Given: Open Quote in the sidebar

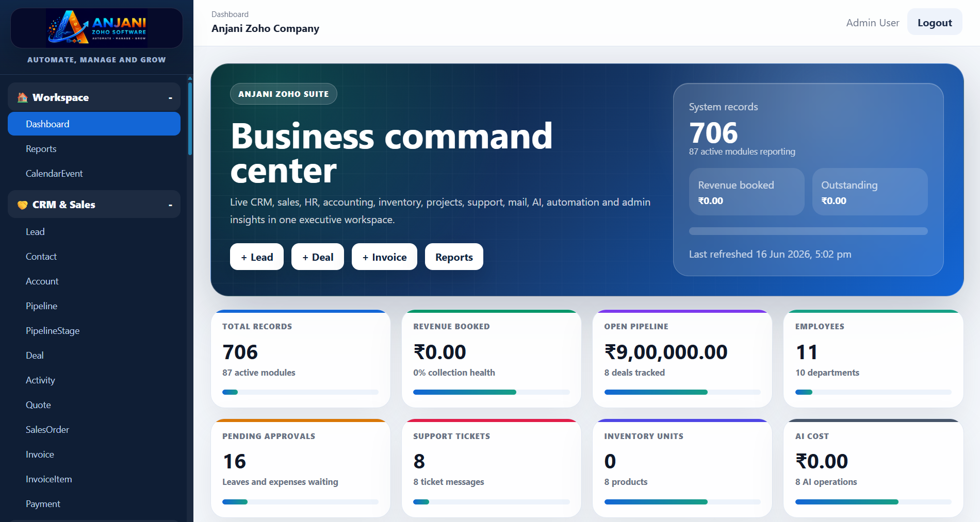Looking at the screenshot, I should (x=94, y=405).
